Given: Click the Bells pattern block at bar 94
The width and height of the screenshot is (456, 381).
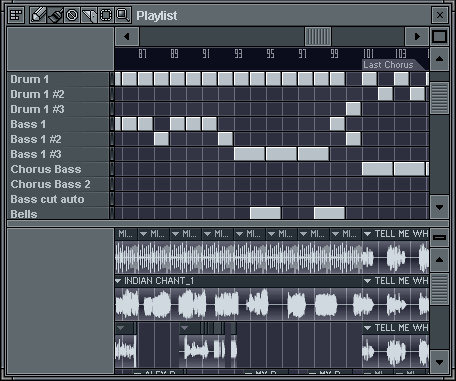Looking at the screenshot, I should pos(265,213).
